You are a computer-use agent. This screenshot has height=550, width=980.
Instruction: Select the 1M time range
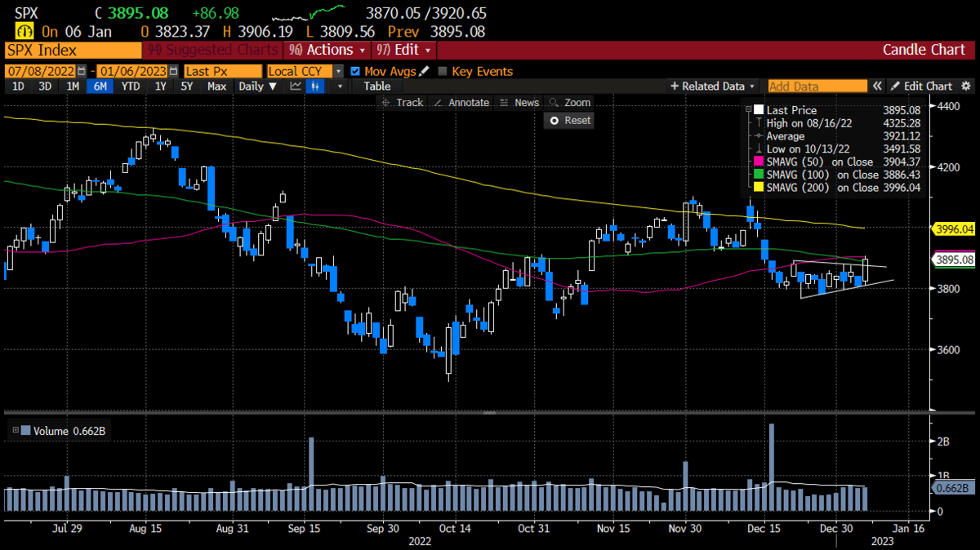[x=73, y=86]
